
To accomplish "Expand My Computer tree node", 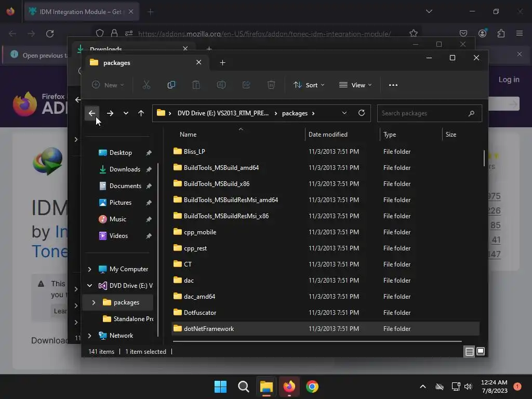I will pos(89,269).
